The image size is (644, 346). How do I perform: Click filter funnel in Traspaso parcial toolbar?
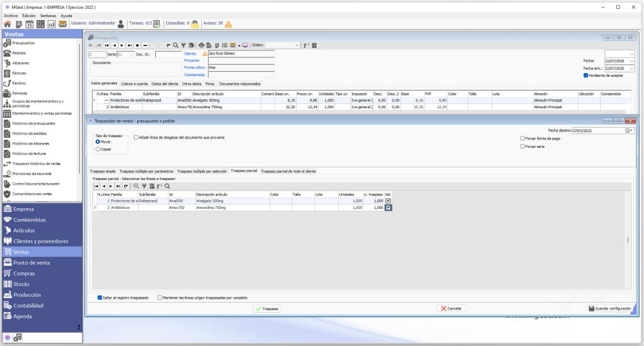tap(144, 186)
